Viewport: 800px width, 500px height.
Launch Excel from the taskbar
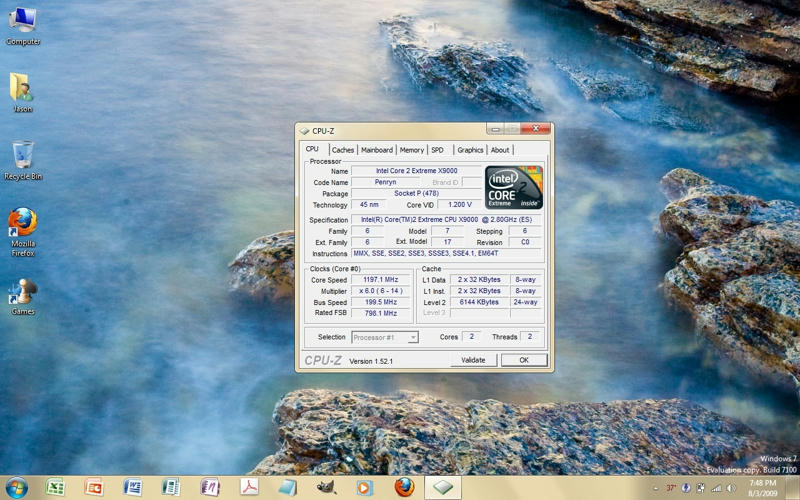(55, 487)
